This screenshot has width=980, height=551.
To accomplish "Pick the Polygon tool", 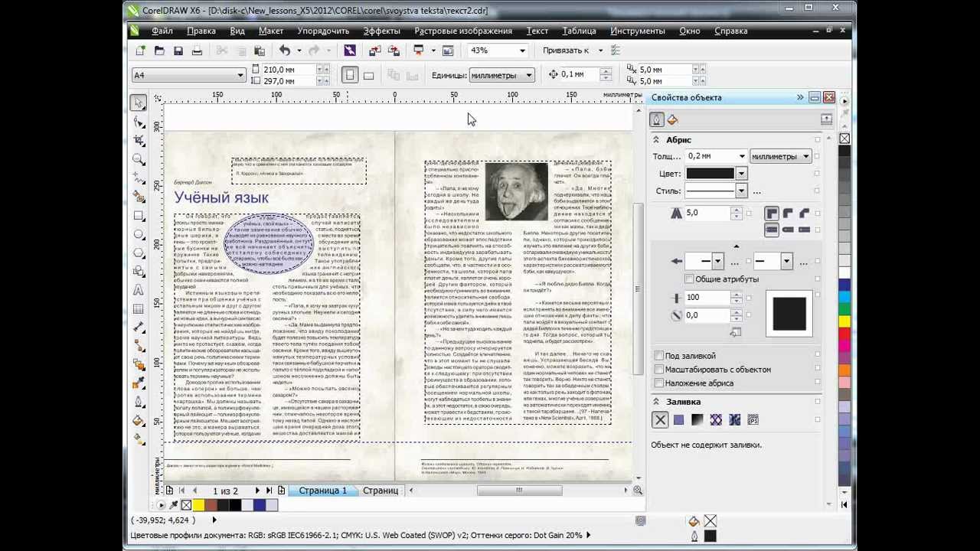I will tap(139, 253).
